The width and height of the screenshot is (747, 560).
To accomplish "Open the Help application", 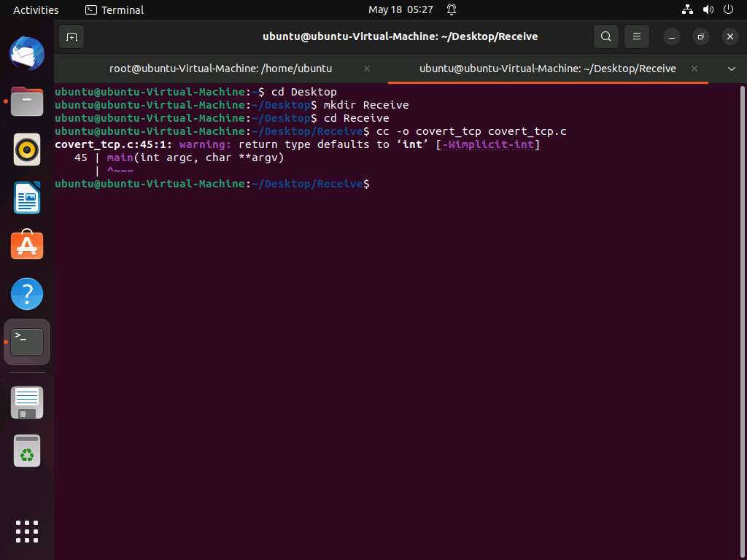I will (27, 294).
